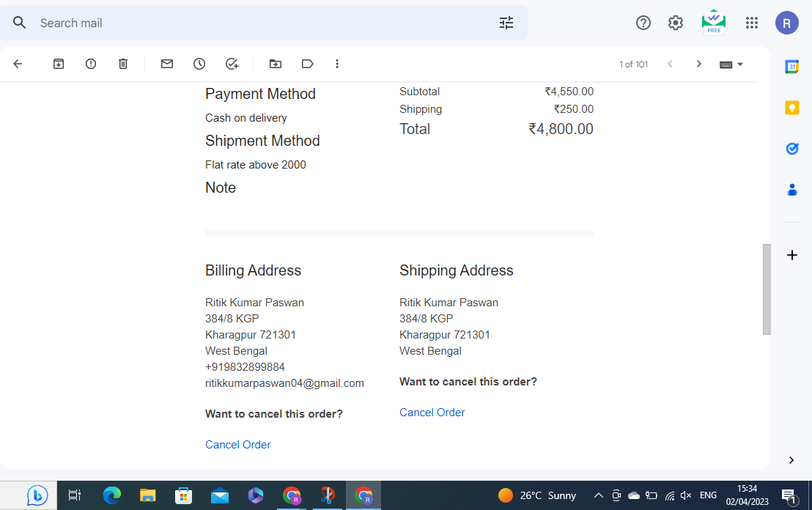Open File Explorer from the taskbar
The width and height of the screenshot is (812, 510).
(147, 495)
